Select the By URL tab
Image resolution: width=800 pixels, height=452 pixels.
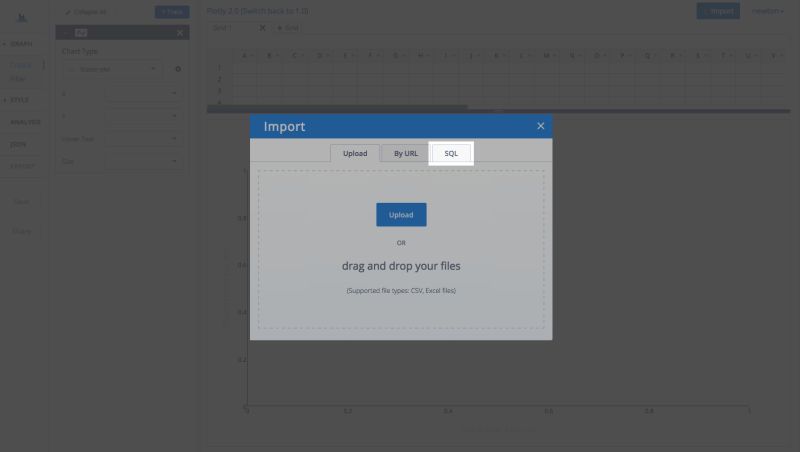click(406, 154)
